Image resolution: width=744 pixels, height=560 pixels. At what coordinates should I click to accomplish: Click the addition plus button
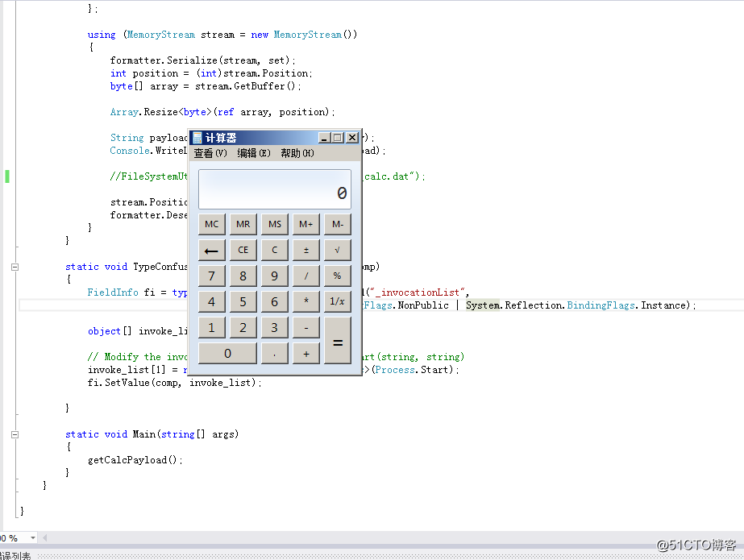[306, 353]
